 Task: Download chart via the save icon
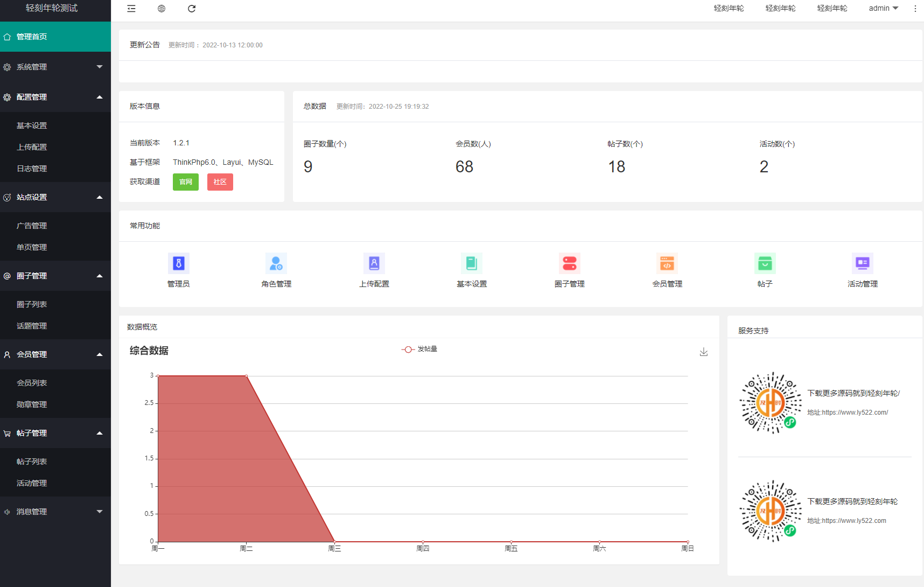pos(703,352)
